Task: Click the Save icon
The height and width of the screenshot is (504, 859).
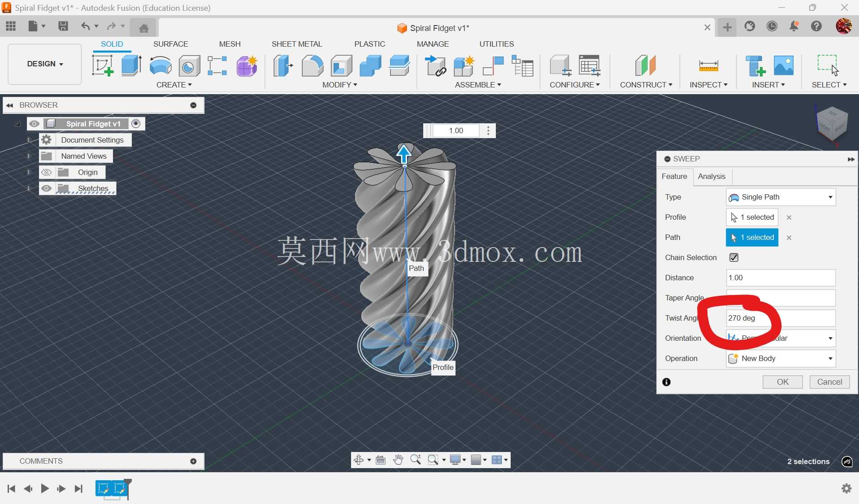Action: click(63, 26)
